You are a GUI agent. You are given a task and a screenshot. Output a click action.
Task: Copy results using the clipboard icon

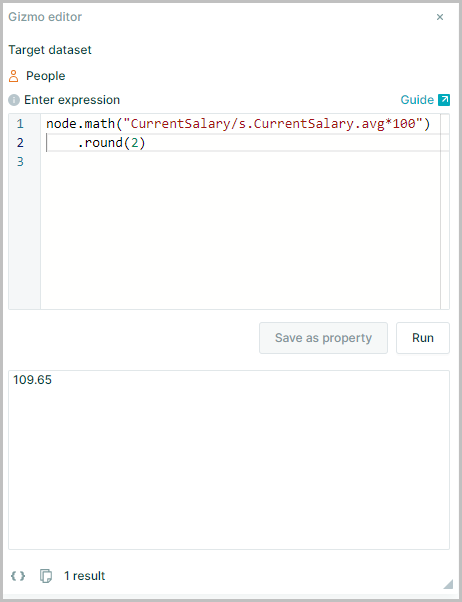point(46,576)
